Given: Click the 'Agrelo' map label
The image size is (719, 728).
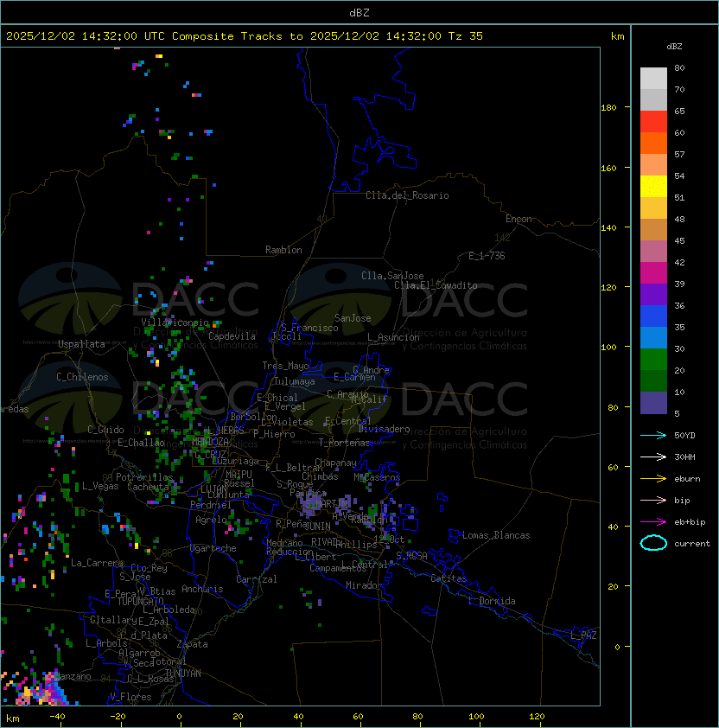Looking at the screenshot, I should [211, 520].
